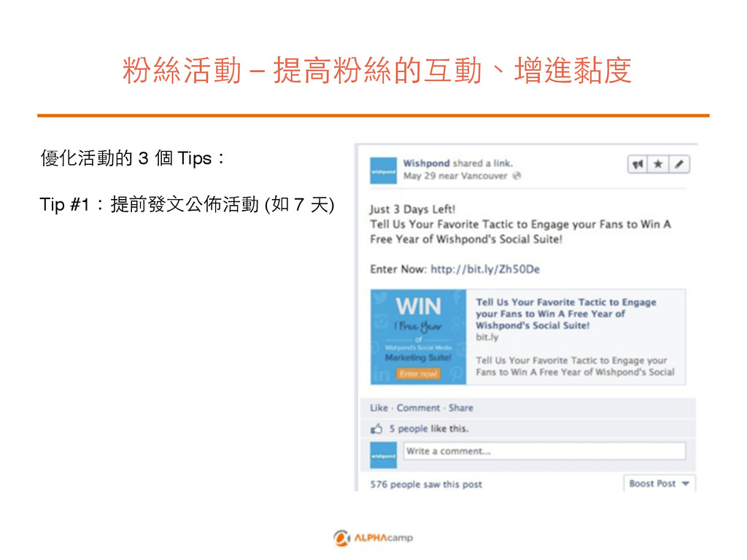This screenshot has width=747, height=560.
Task: Click the 5 people like this text
Action: 429,429
